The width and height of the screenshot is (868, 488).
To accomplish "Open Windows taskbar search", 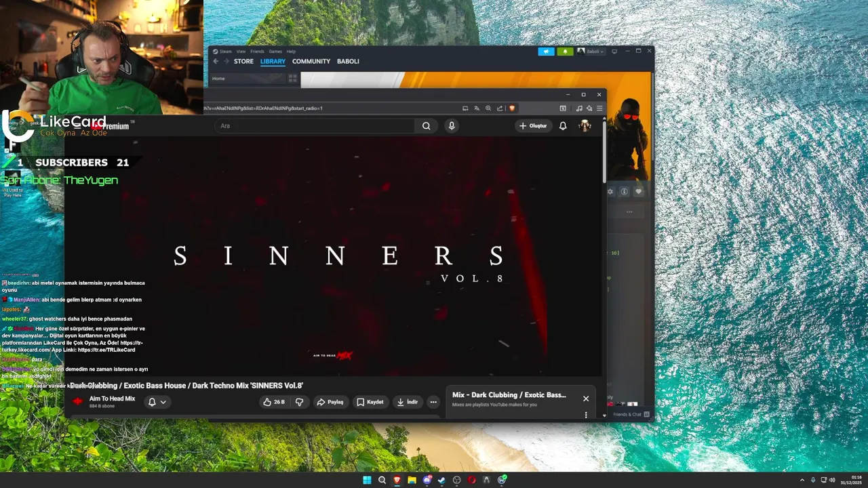I will [382, 480].
